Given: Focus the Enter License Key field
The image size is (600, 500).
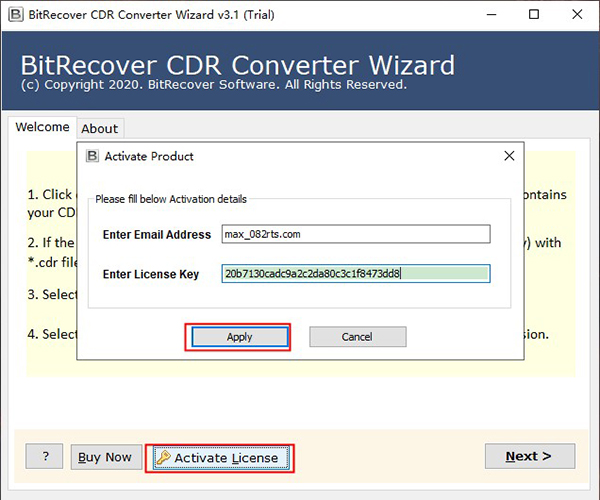Looking at the screenshot, I should (x=356, y=274).
